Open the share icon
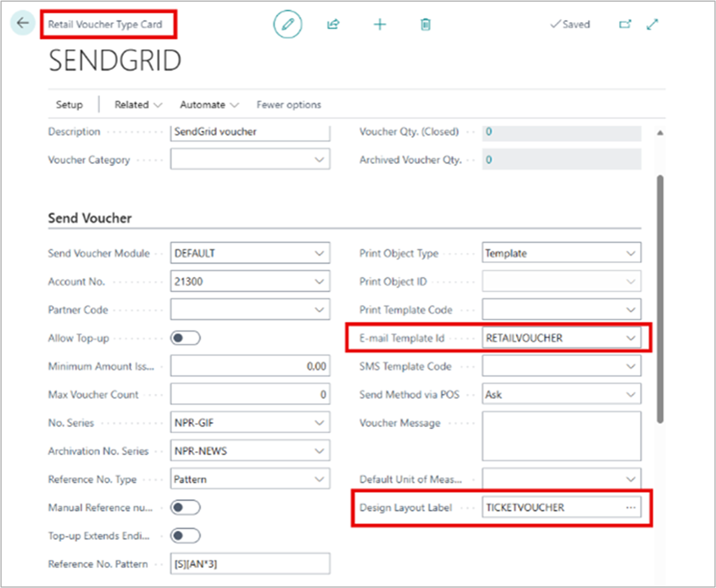Screen dimensions: 716x588 click(334, 24)
